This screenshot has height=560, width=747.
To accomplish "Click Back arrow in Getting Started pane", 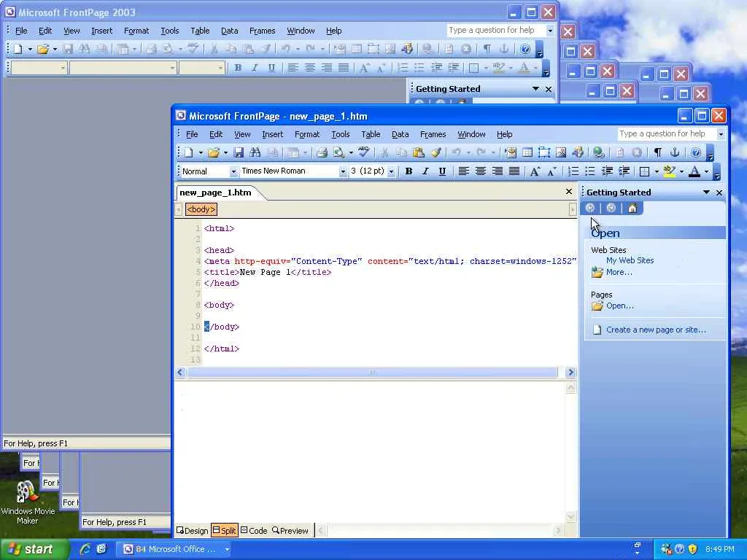I will coord(589,208).
